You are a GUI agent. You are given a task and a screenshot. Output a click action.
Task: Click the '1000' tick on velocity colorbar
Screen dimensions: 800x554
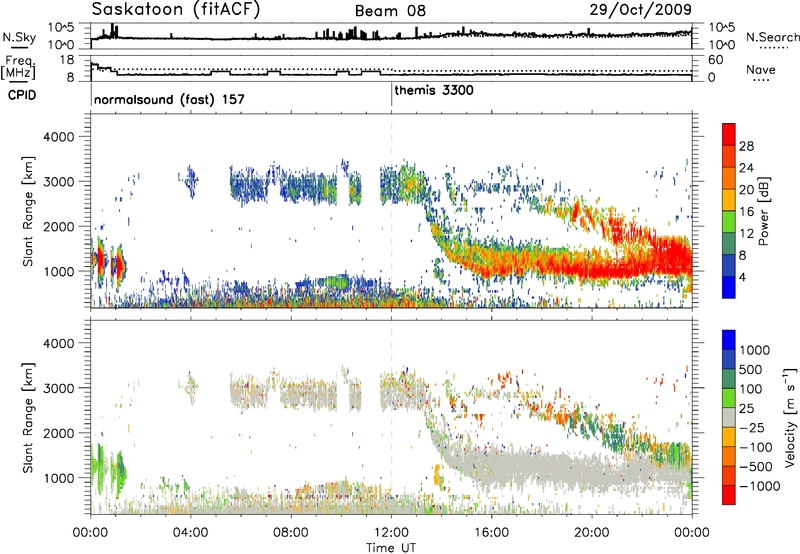755,350
